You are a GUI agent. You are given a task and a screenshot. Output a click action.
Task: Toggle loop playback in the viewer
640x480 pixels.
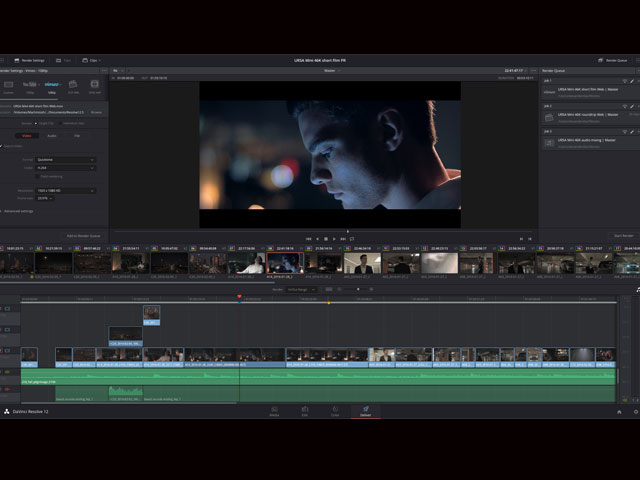point(352,239)
